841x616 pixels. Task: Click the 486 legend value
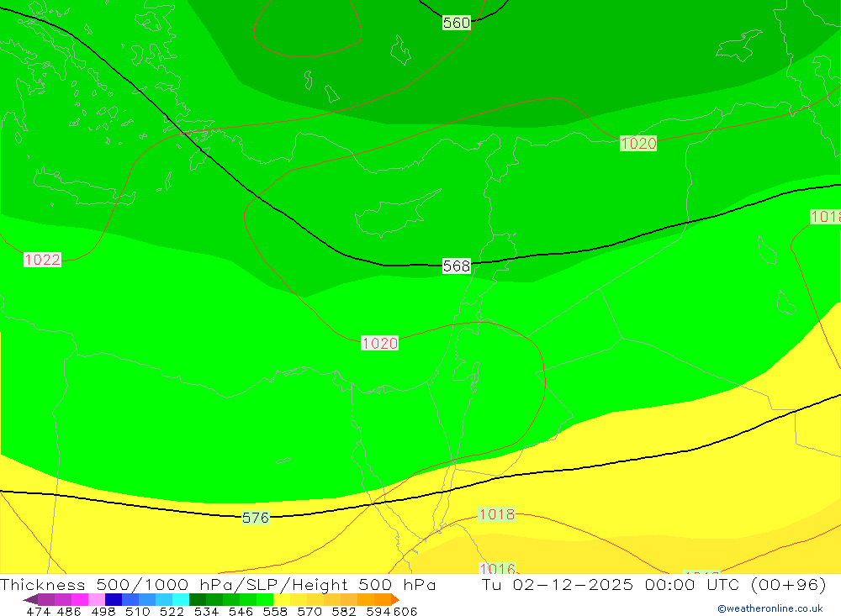point(69,612)
